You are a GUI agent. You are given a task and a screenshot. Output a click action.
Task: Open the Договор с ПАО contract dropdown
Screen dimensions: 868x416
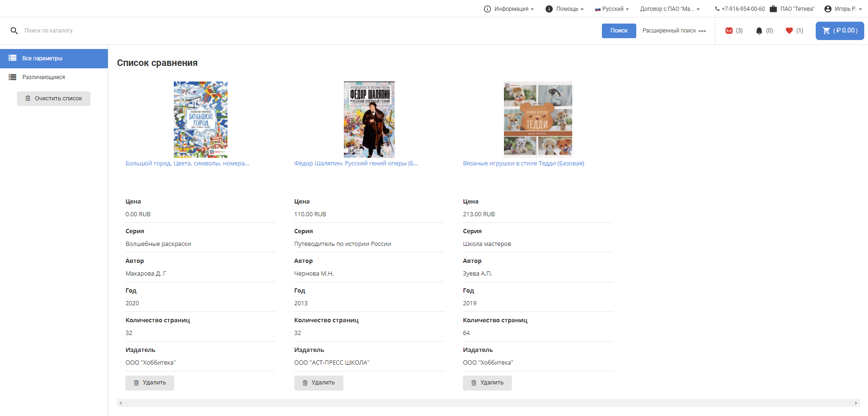pos(670,9)
